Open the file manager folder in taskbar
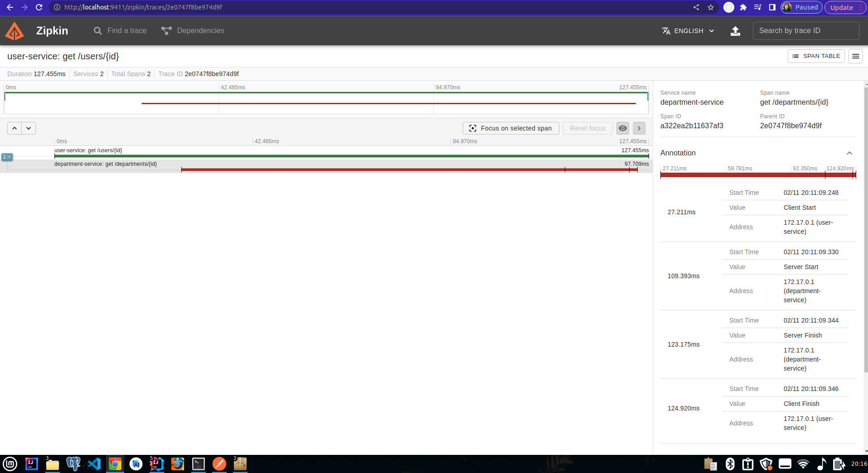The width and height of the screenshot is (868, 473). 52,464
